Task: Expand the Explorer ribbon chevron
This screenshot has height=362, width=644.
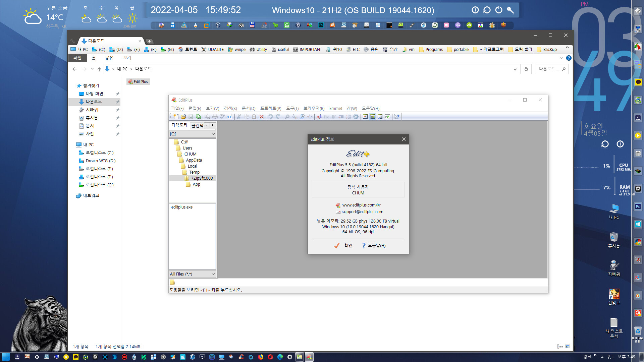Action: pos(561,58)
